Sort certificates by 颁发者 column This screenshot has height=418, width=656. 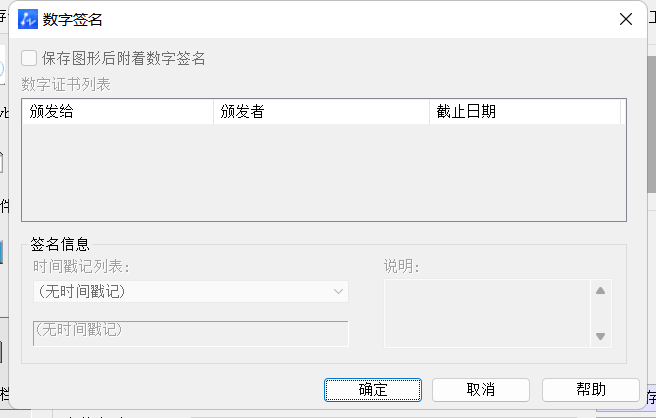pos(321,112)
